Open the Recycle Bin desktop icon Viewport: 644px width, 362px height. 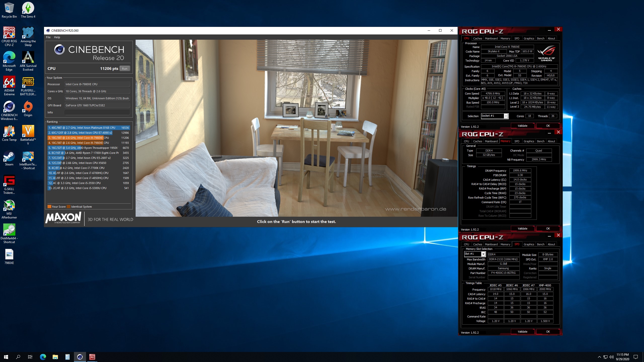point(9,10)
